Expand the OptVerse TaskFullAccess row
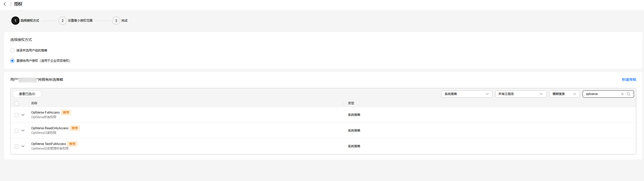Image resolution: width=644 pixels, height=181 pixels. (23, 146)
